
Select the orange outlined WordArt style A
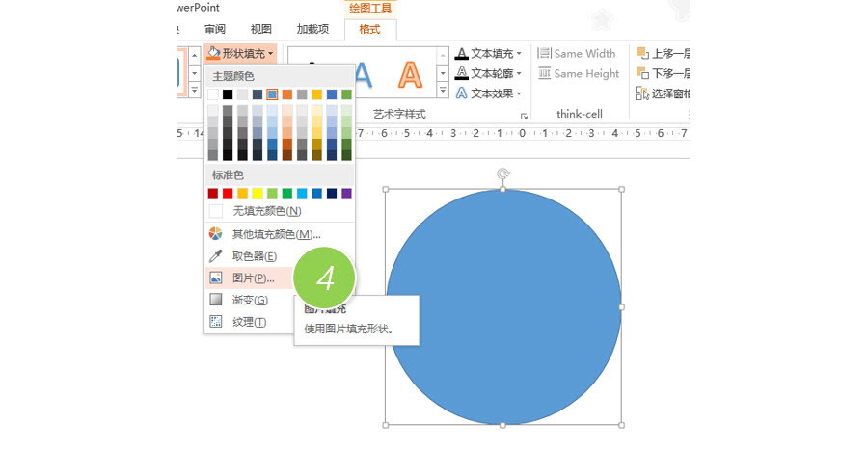pos(410,74)
